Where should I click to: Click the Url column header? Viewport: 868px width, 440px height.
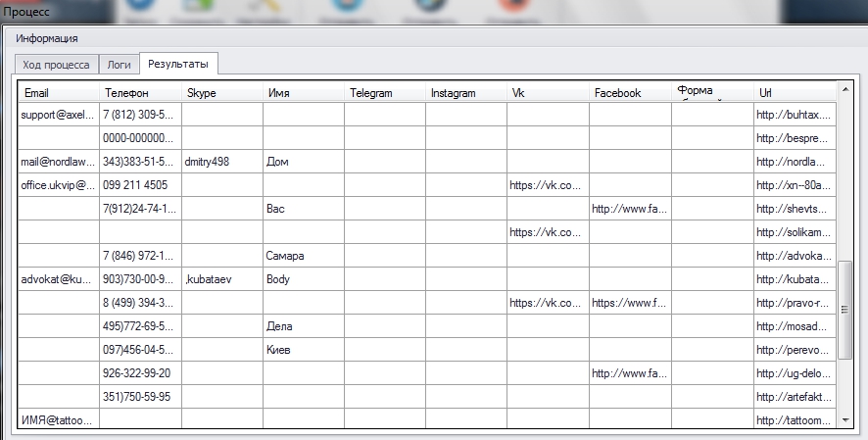click(795, 92)
